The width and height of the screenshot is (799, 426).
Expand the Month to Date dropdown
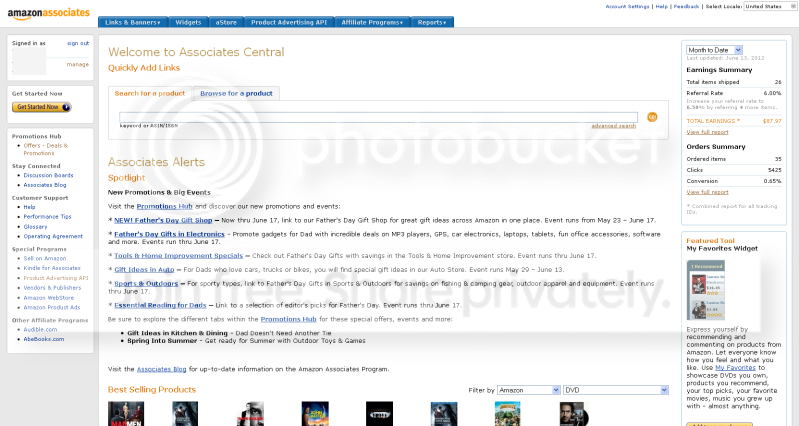(x=714, y=50)
